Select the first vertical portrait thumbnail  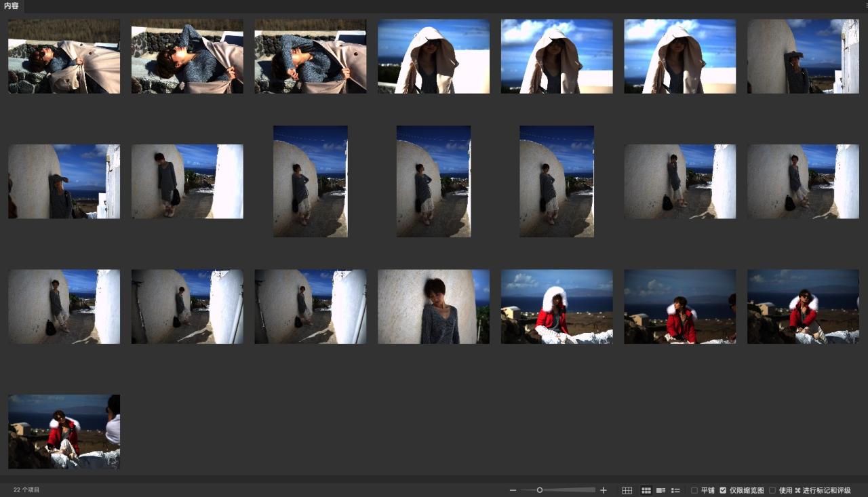[x=311, y=181]
